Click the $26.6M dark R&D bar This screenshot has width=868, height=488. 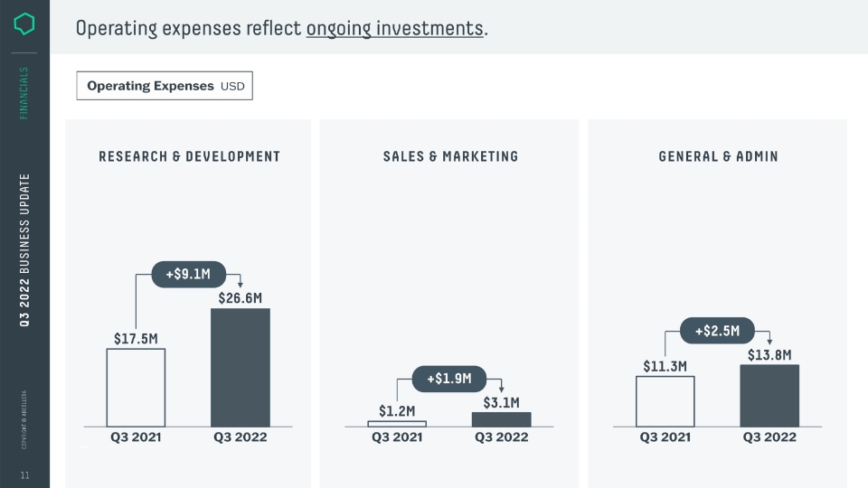241,368
